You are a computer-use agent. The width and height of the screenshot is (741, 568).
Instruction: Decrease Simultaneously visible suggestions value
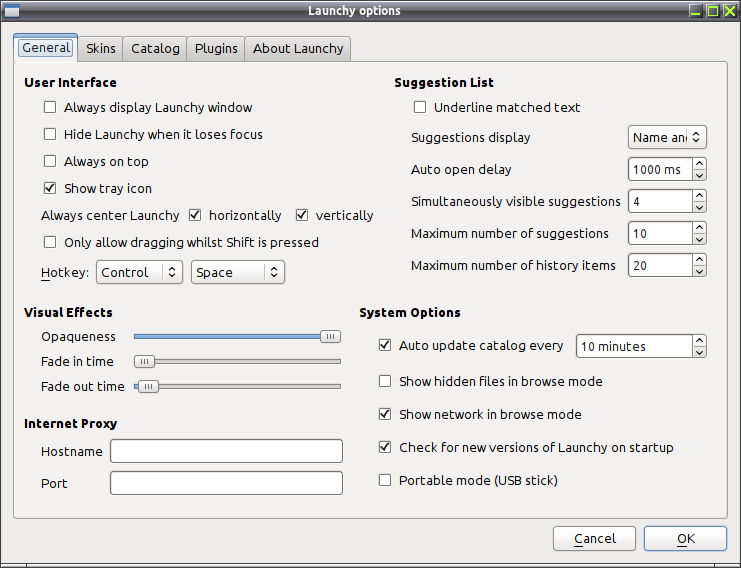(x=699, y=207)
